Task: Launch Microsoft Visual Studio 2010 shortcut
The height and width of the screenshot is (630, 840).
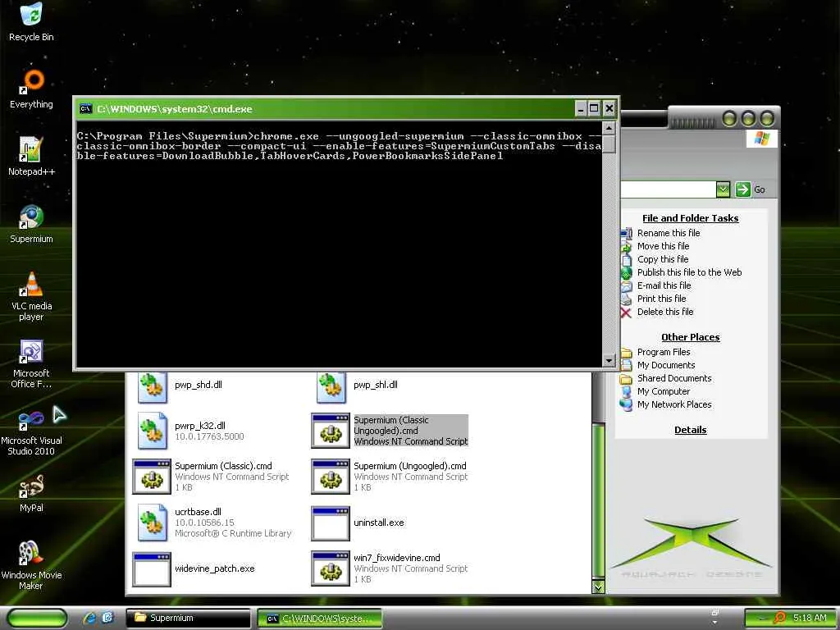Action: pos(31,419)
